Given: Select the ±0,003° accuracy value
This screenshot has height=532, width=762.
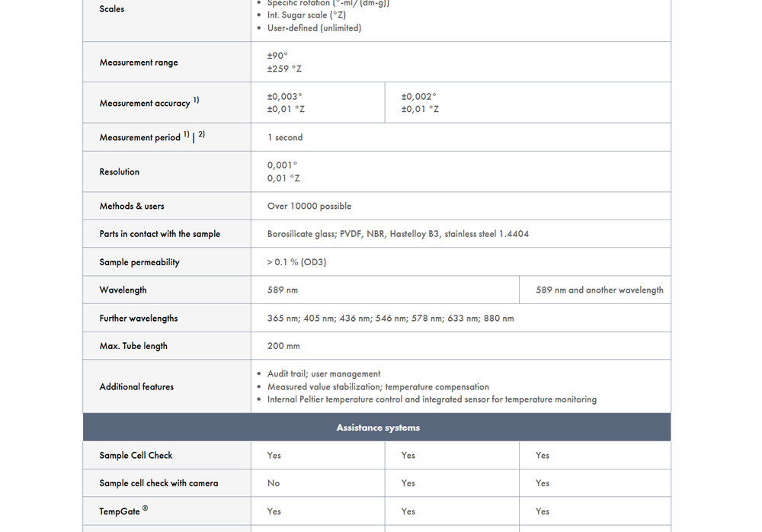Looking at the screenshot, I should coord(284,97).
